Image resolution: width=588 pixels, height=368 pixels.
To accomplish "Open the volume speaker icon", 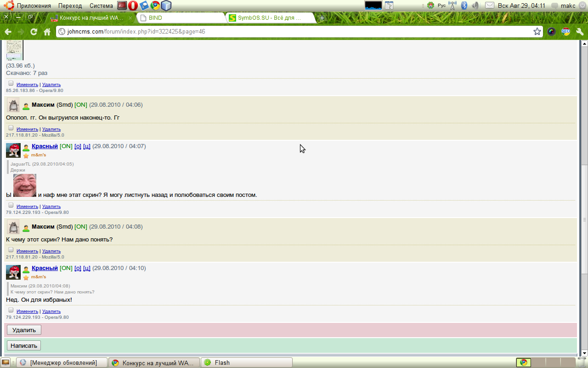I will pos(475,6).
